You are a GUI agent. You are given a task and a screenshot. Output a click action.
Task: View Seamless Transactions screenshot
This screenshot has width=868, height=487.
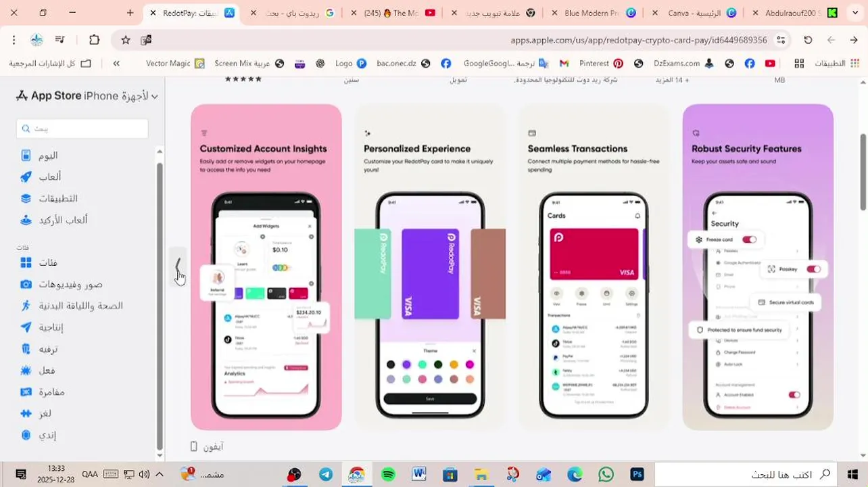(x=594, y=267)
